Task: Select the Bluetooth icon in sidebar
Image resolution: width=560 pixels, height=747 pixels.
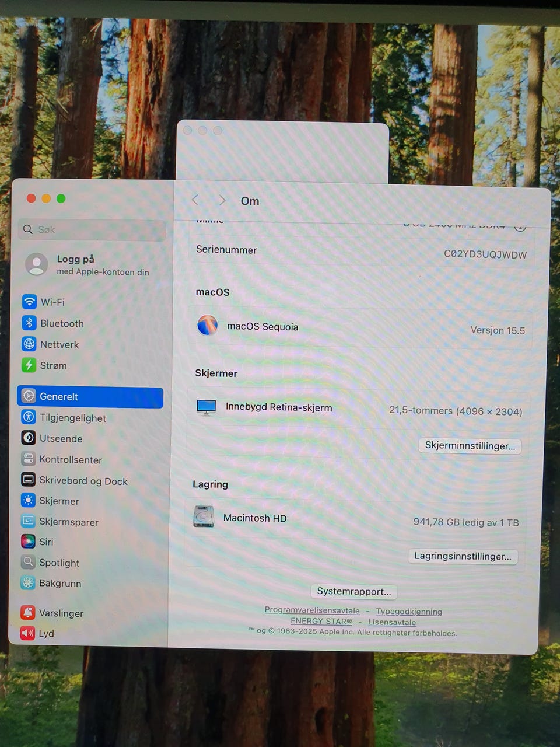Action: coord(29,323)
